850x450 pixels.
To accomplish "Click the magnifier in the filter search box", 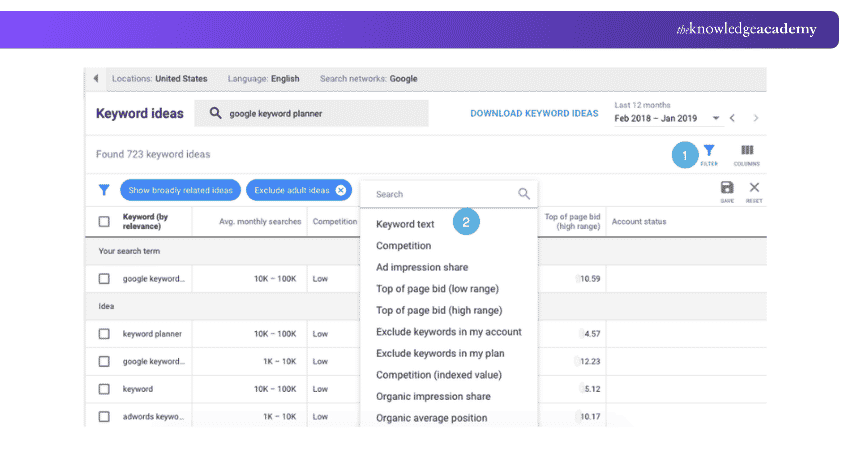I will coord(524,194).
